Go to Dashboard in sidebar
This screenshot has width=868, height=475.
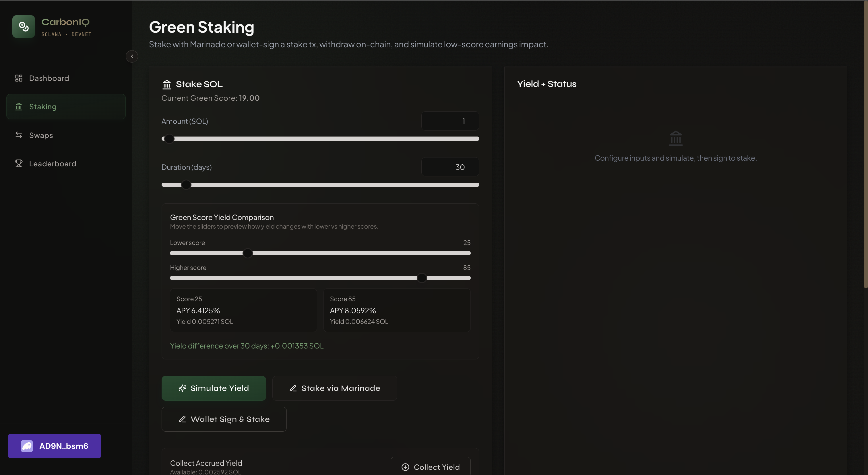49,78
